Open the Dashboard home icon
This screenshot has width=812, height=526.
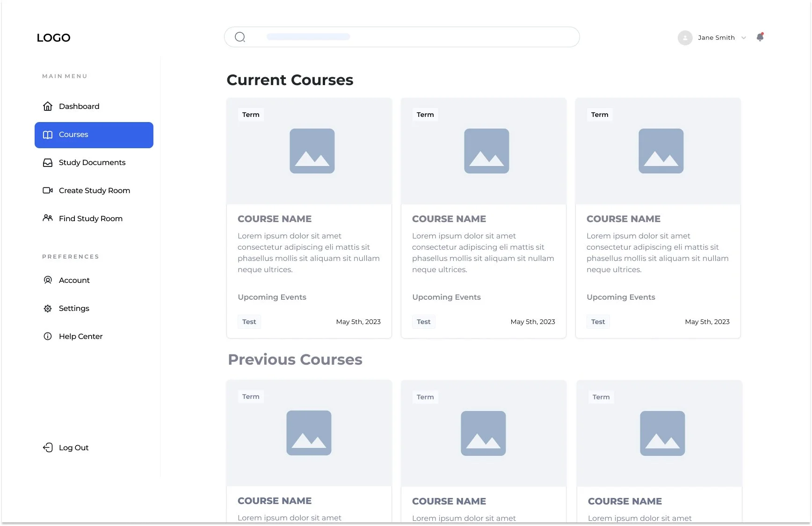(48, 106)
